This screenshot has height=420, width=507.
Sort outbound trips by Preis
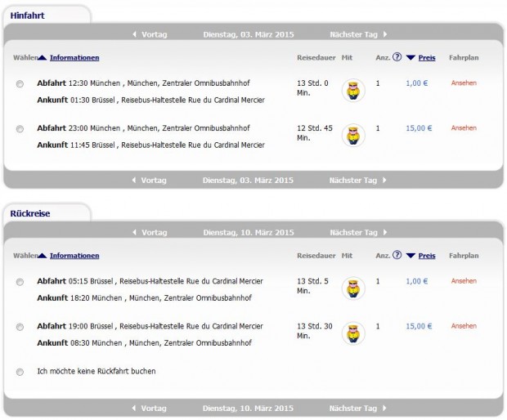click(x=427, y=57)
